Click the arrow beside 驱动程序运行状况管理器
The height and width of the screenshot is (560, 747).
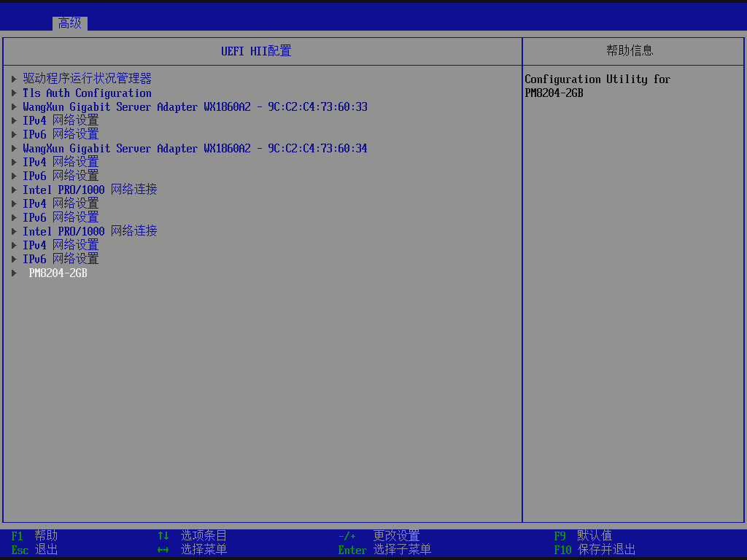[15, 79]
